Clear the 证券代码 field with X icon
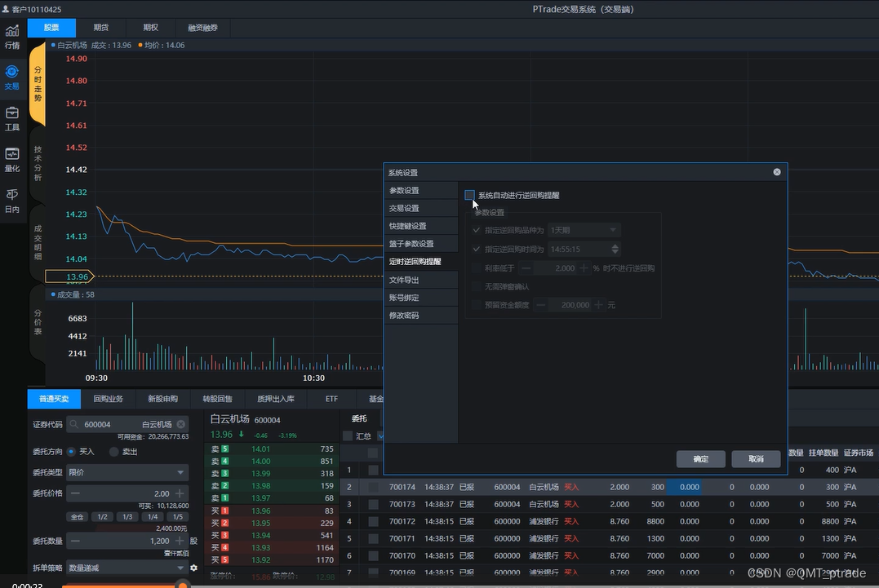Image resolution: width=879 pixels, height=588 pixels. [180, 424]
